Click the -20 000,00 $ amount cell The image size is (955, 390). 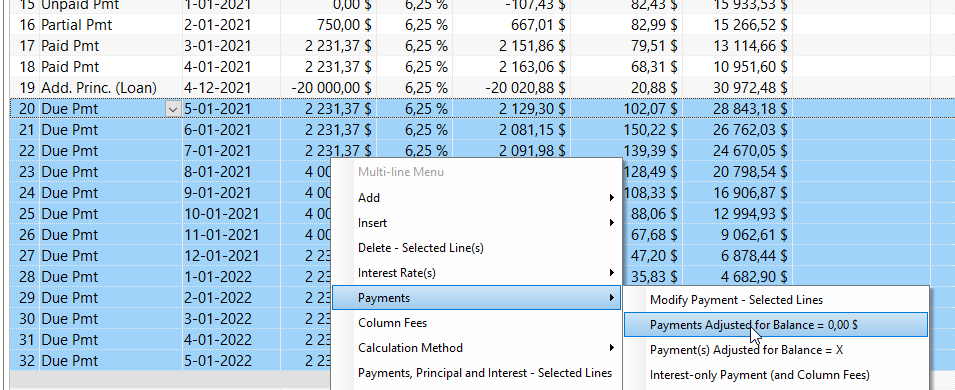(331, 88)
